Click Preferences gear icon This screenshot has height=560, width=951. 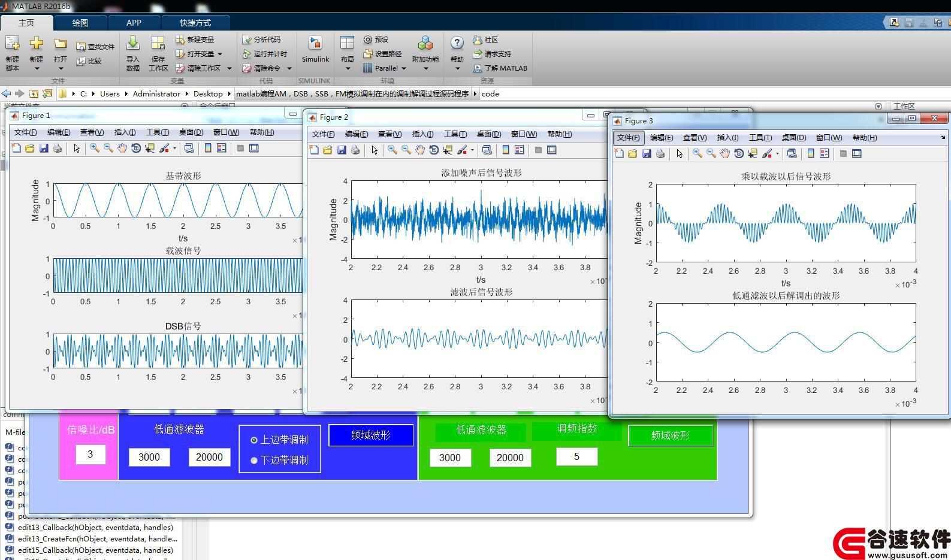pos(367,40)
